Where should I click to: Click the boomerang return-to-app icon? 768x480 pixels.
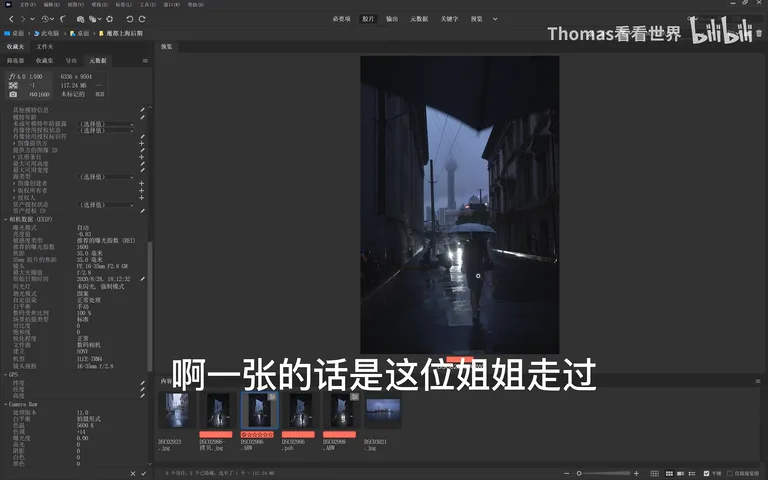click(x=63, y=19)
